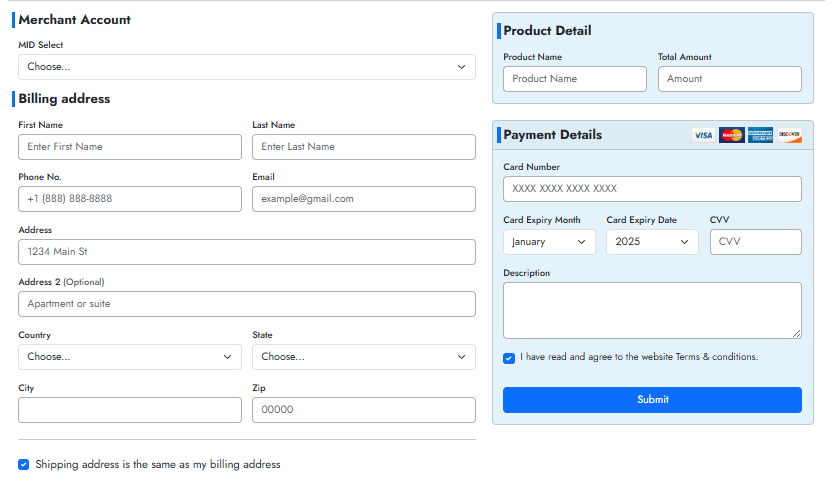Click the American Express card icon
Image resolution: width=835 pixels, height=488 pixels.
(x=760, y=135)
